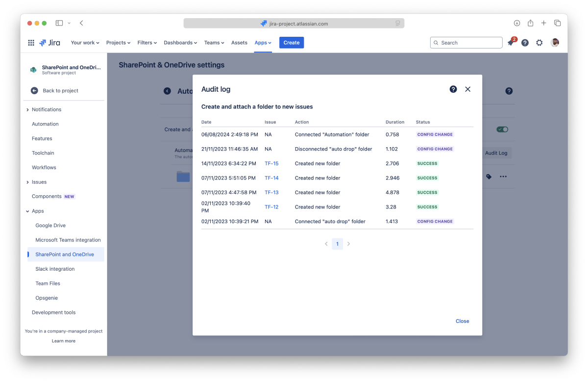Click the Safari share icon
Viewport: 588px width, 383px height.
pyautogui.click(x=530, y=23)
